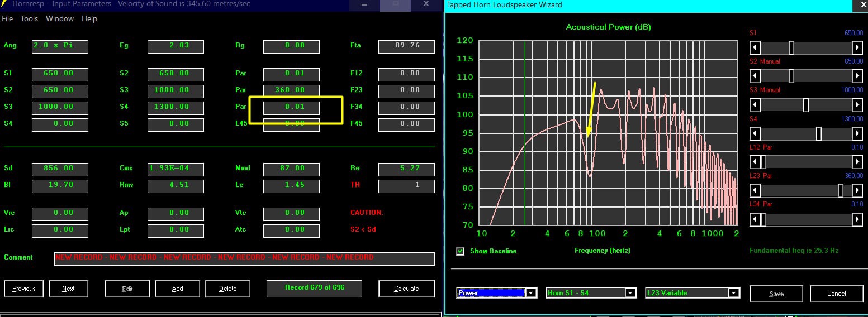Click the Hornresp title bar lightning icon
The width and height of the screenshot is (868, 317).
click(4, 4)
